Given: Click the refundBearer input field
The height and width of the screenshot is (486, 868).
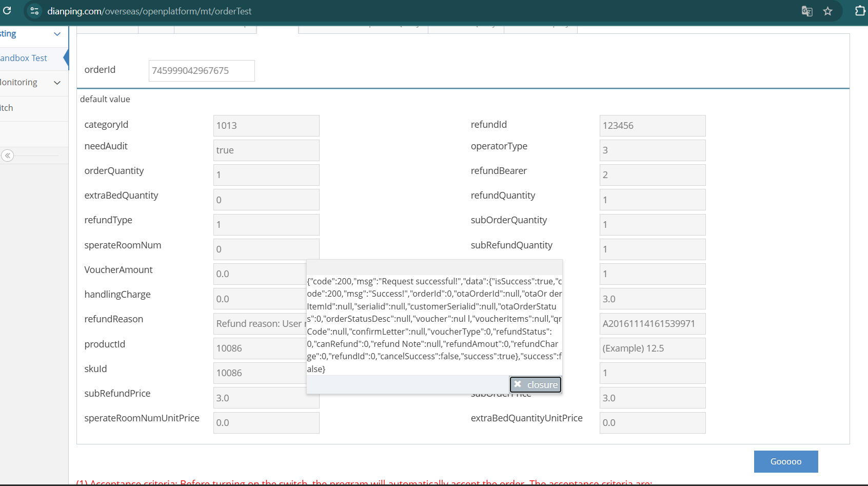Looking at the screenshot, I should pos(652,175).
